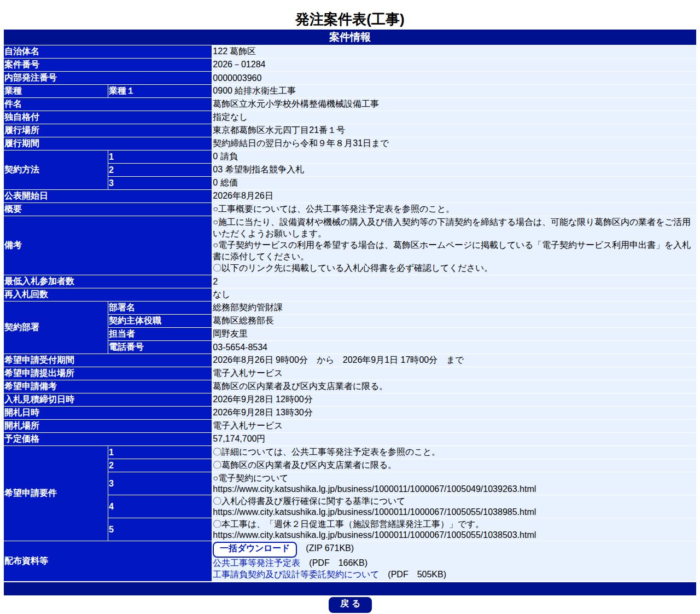
Task: Click 電子入札サービス in 希望申請提出場所 row
Action: pyautogui.click(x=248, y=373)
